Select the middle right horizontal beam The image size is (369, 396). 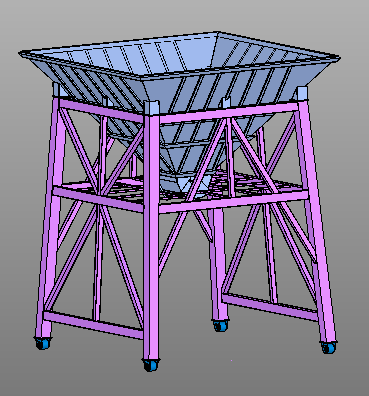point(233,201)
